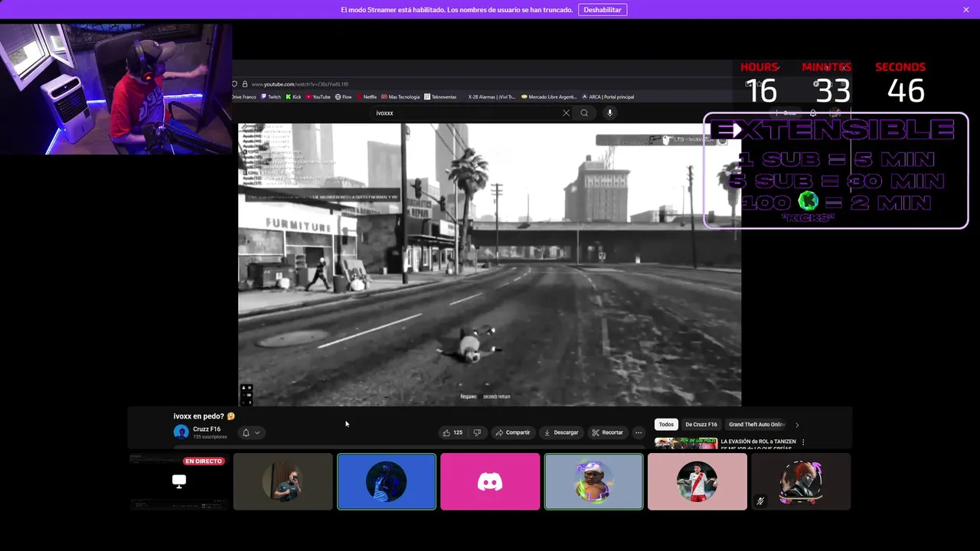The height and width of the screenshot is (551, 980).
Task: Open the Mas Tecnologia bookmark
Action: click(400, 97)
